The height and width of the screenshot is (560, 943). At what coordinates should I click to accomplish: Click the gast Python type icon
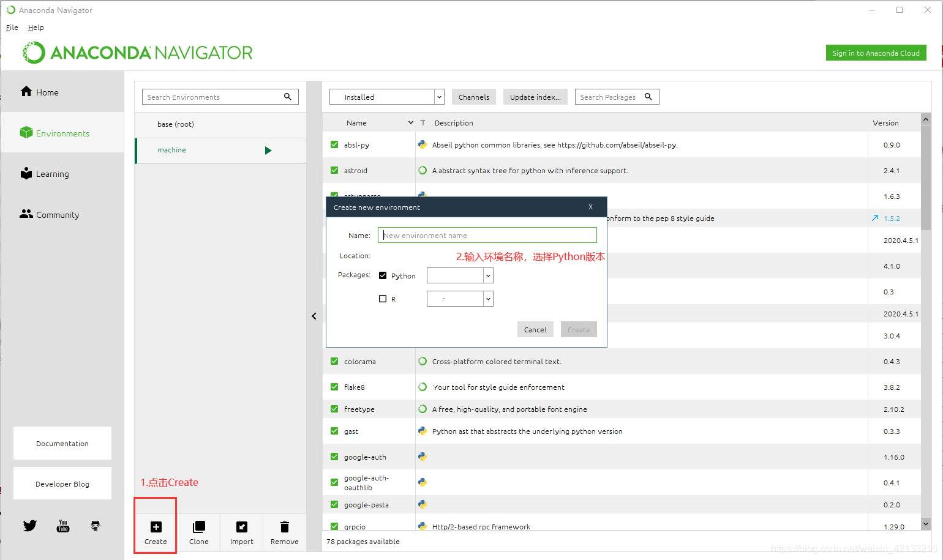pyautogui.click(x=423, y=431)
